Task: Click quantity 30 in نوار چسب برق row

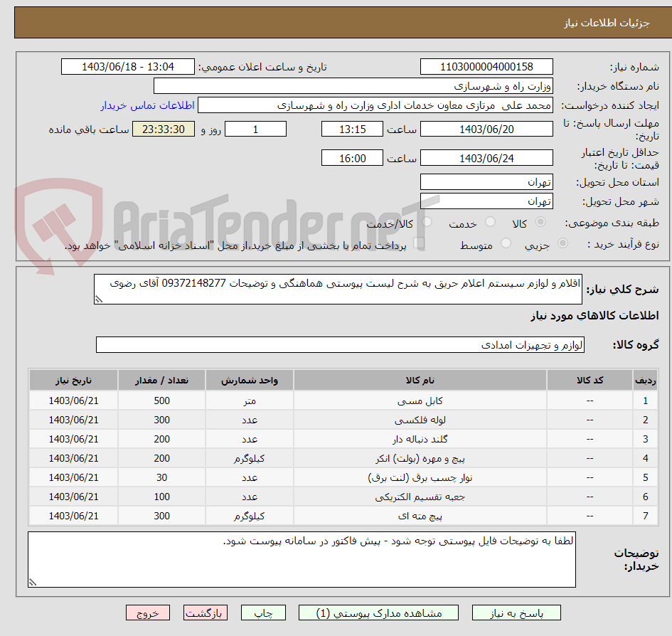Action: click(161, 478)
